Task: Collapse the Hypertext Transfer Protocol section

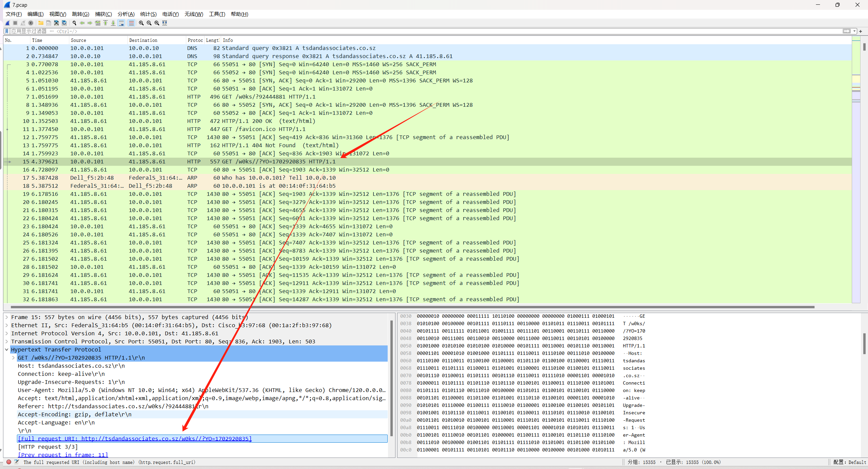Action: point(6,349)
